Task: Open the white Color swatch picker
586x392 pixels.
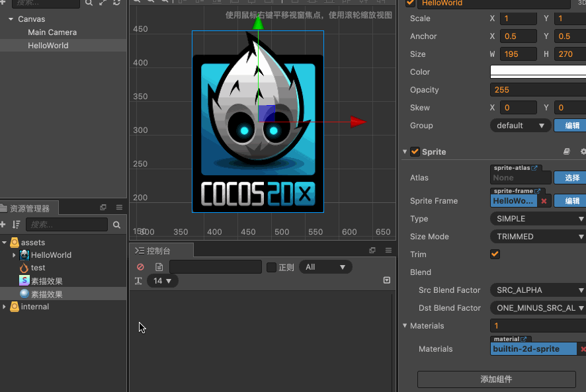Action: click(538, 72)
